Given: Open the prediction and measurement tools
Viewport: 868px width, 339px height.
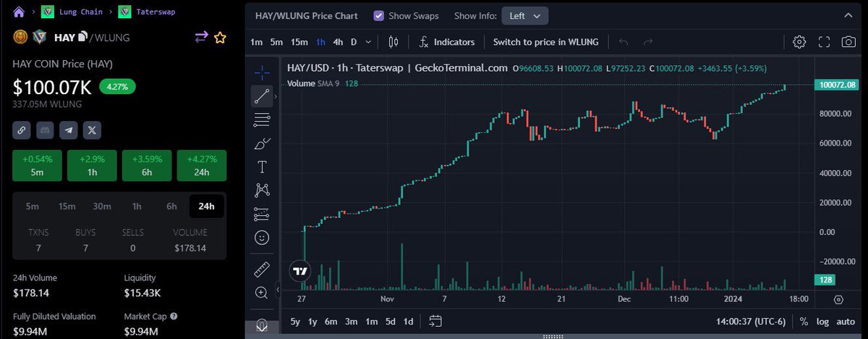Looking at the screenshot, I should (x=262, y=214).
